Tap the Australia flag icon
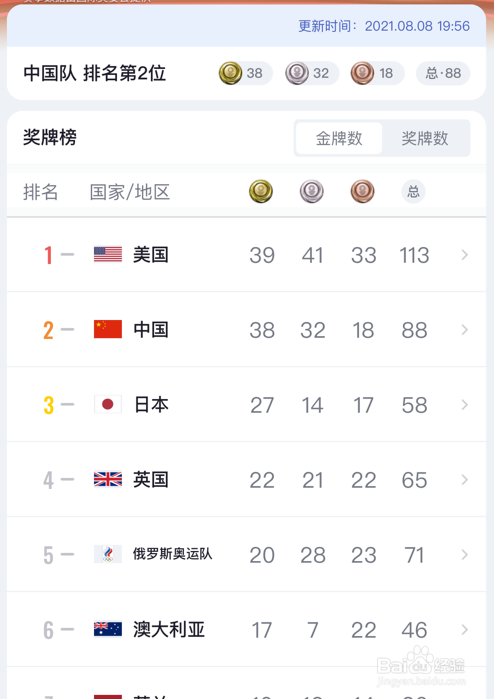 (108, 629)
